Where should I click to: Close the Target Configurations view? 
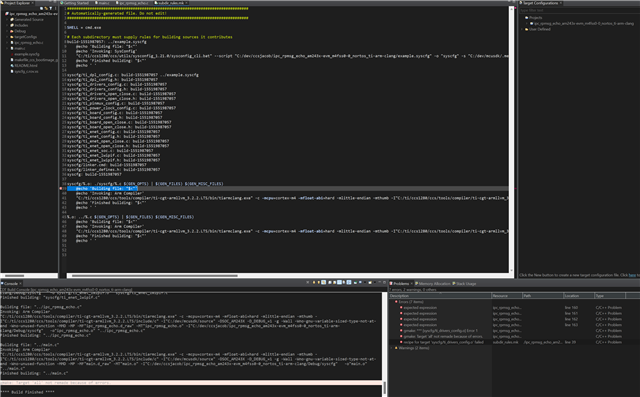(561, 3)
